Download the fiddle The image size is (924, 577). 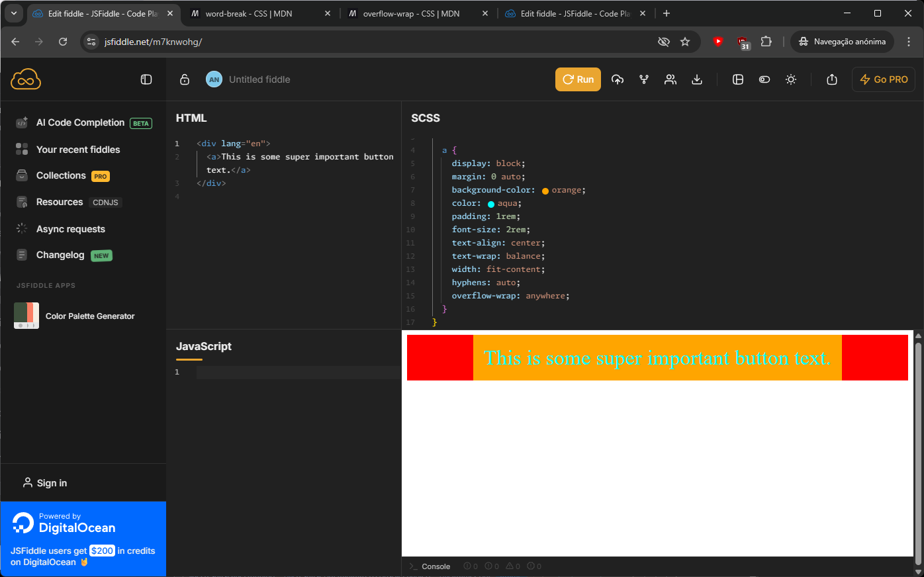tap(697, 79)
